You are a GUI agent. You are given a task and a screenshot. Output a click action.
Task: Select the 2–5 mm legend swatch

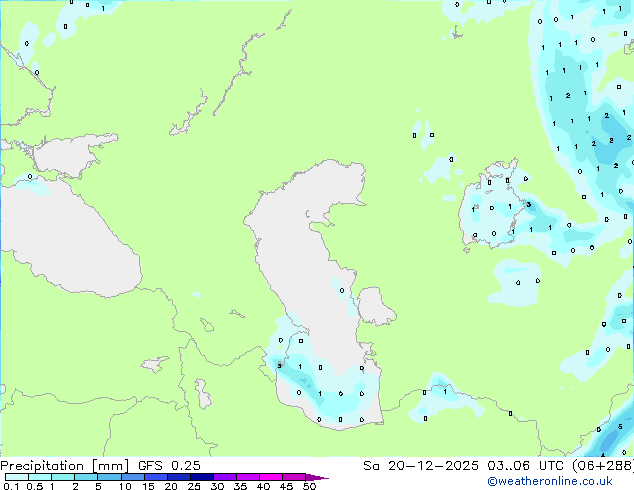(86, 477)
